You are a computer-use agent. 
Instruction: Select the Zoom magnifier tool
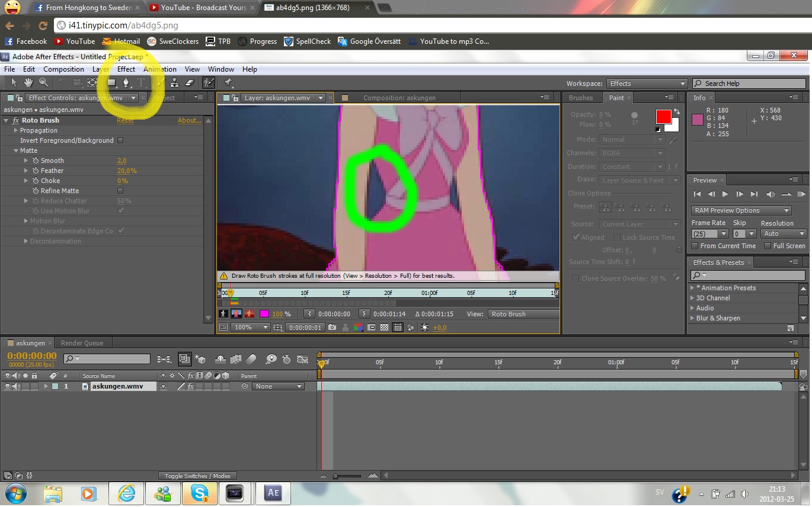click(x=43, y=83)
